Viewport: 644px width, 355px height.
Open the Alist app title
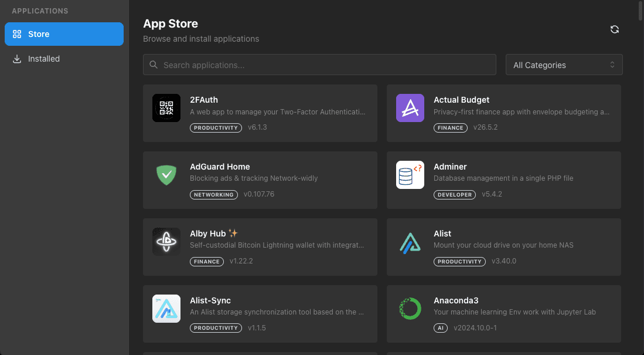click(x=442, y=233)
